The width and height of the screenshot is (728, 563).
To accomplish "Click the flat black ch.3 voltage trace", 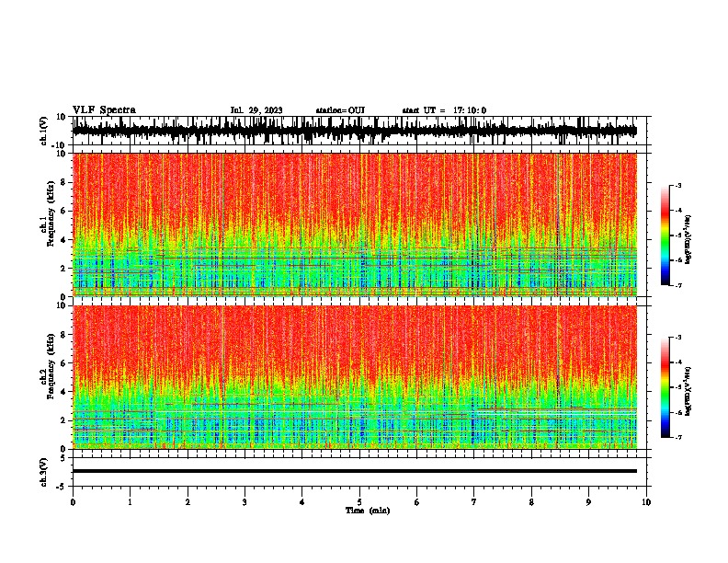I will coord(355,471).
